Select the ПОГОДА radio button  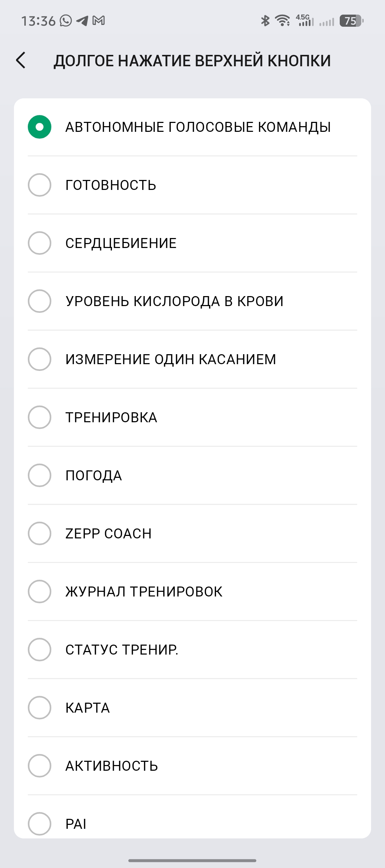(40, 475)
